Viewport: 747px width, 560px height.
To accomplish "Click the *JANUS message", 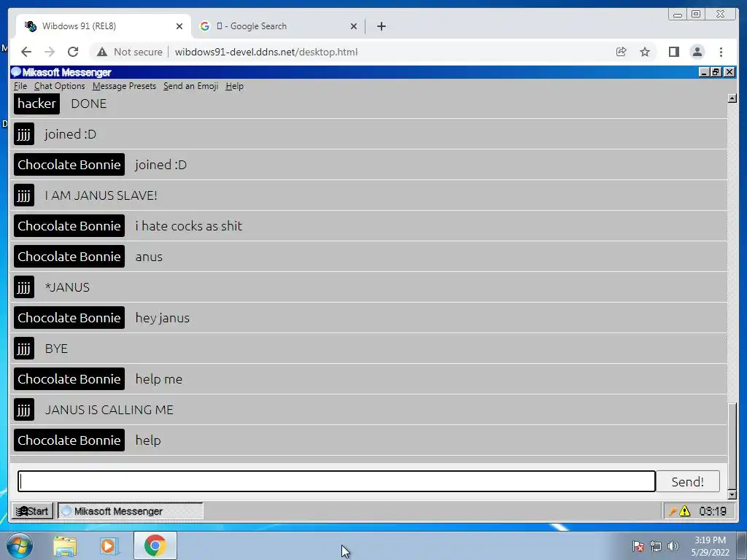I will pyautogui.click(x=67, y=287).
